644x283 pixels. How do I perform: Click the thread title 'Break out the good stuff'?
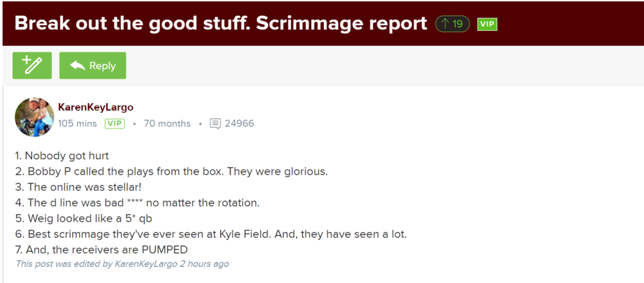pyautogui.click(x=220, y=24)
